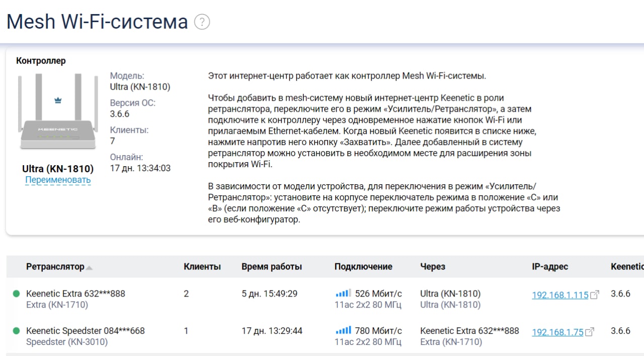Click the Модель value Ultra (KN-1810)
The height and width of the screenshot is (356, 644).
tap(140, 87)
